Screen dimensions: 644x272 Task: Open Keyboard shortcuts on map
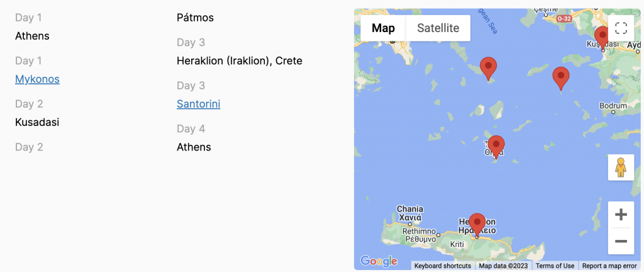[443, 266]
